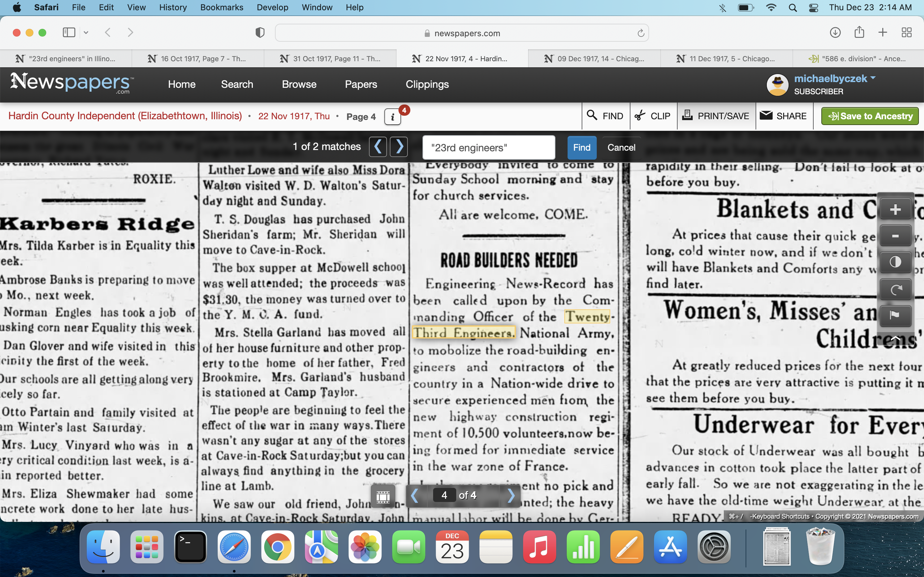Click the "23rd engineers" search field

coord(488,148)
